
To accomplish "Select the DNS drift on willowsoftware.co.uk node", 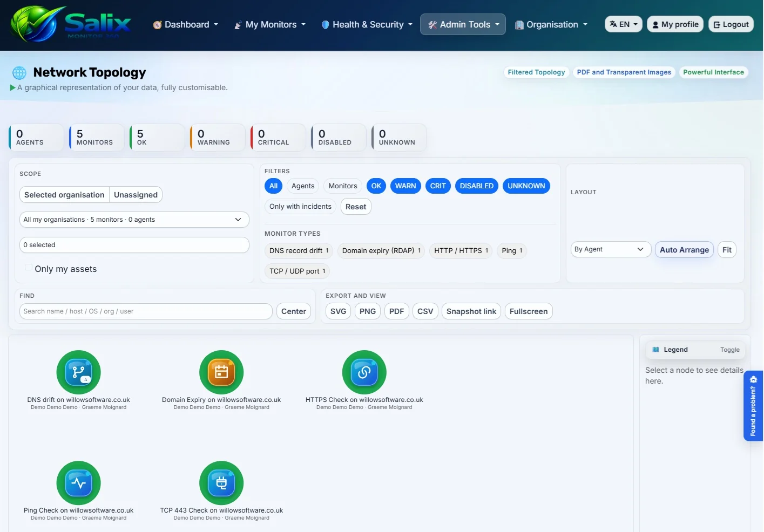I will 79,372.
